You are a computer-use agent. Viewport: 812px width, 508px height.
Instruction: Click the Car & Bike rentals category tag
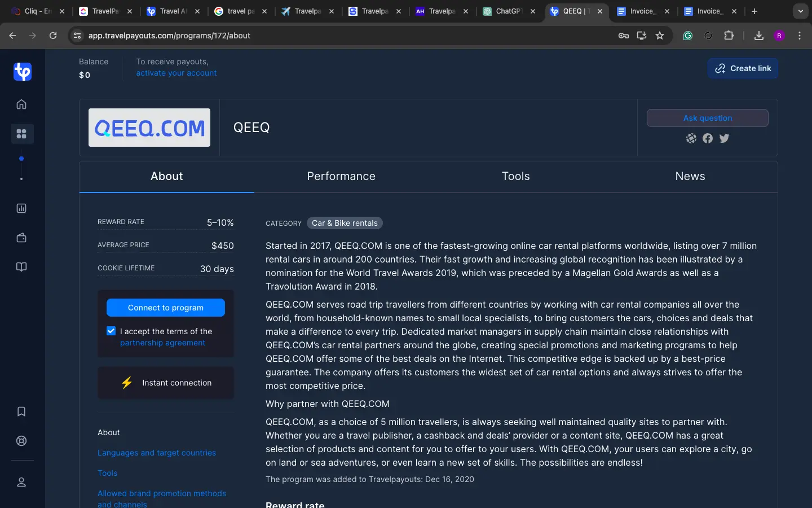tap(345, 223)
